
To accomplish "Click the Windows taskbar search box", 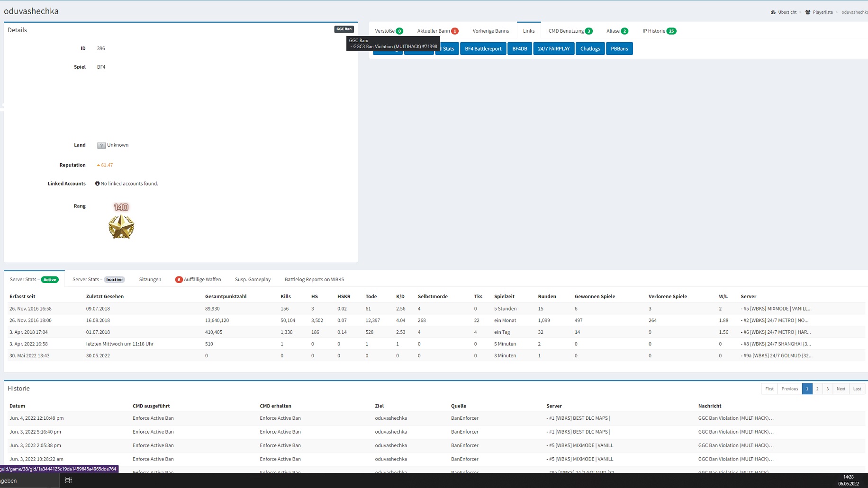I will coord(28,480).
